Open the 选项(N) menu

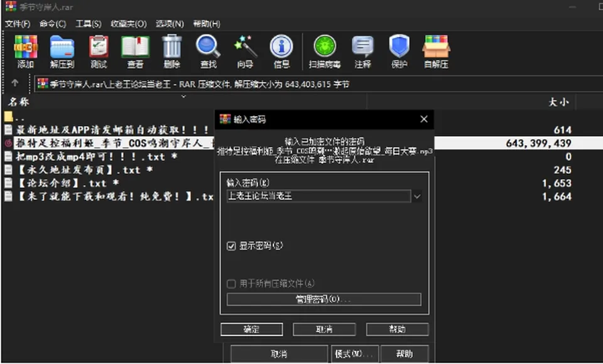pyautogui.click(x=170, y=24)
